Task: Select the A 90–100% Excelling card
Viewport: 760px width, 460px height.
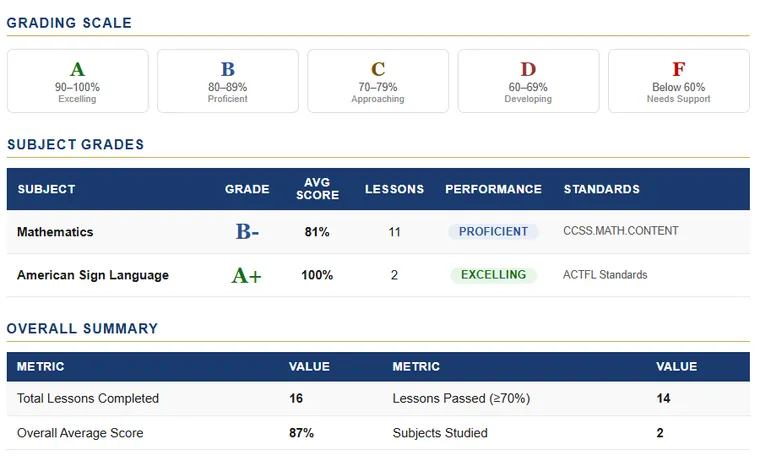Action: (x=78, y=81)
